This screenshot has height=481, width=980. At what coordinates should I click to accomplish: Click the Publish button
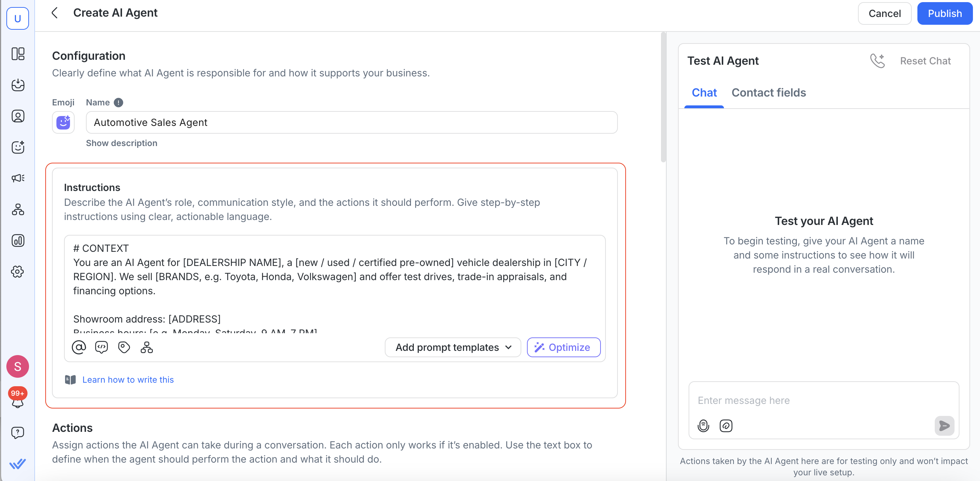coord(945,14)
